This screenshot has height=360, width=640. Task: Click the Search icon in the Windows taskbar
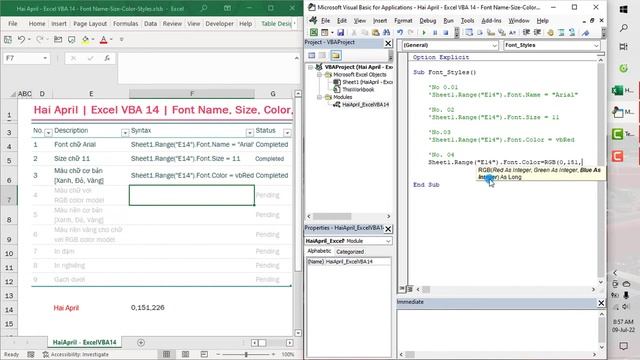pyautogui.click(x=624, y=28)
